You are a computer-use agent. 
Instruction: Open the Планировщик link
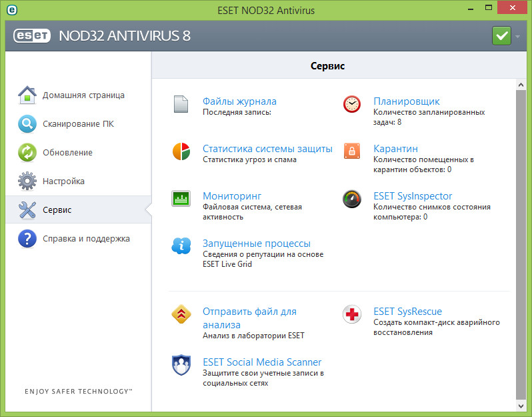(407, 101)
